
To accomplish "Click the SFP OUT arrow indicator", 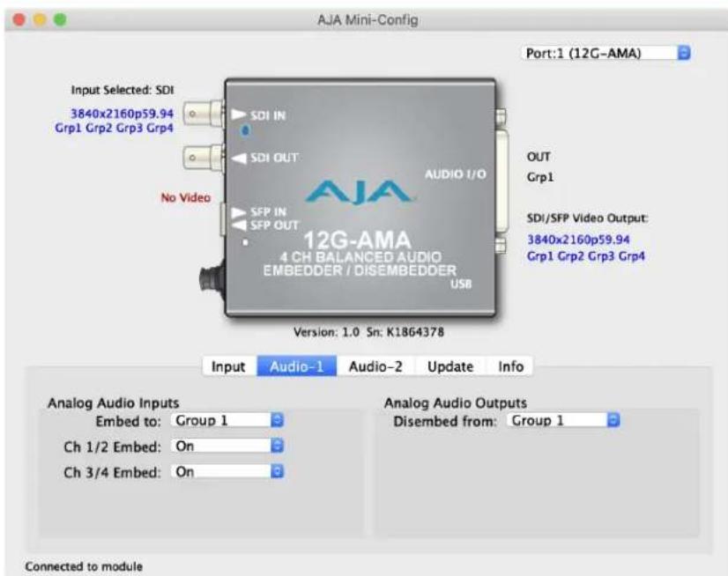I will click(x=239, y=225).
